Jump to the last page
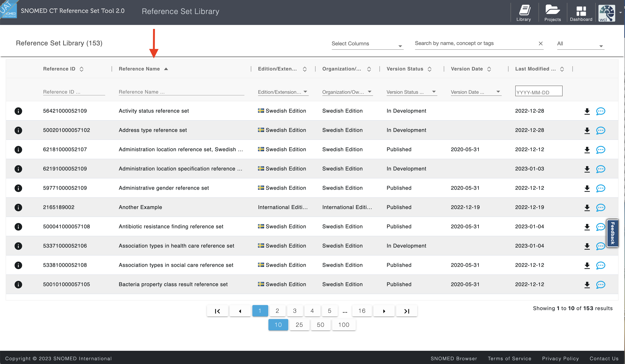 coord(407,311)
